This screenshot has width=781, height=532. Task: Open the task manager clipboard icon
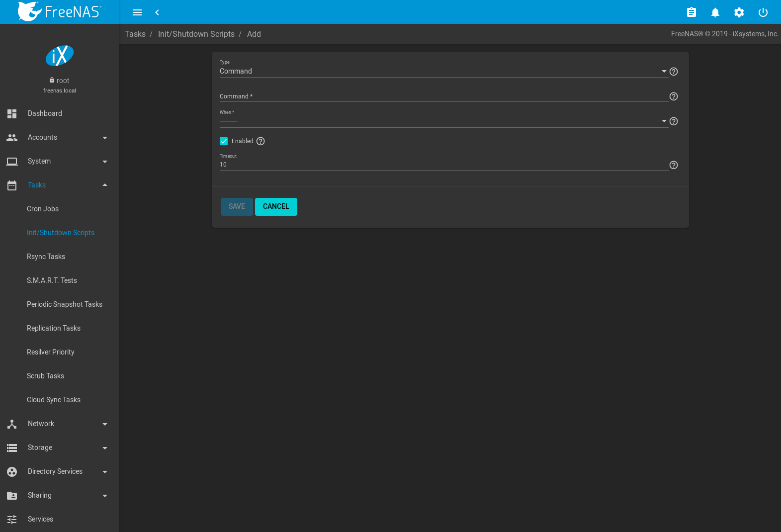[x=692, y=12]
